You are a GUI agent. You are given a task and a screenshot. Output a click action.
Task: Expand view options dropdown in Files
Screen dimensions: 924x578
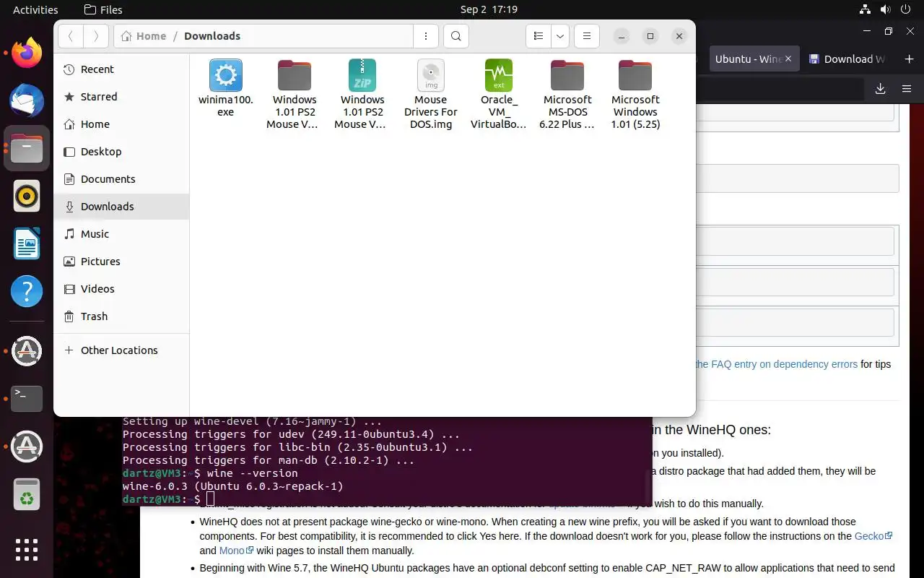click(x=560, y=36)
